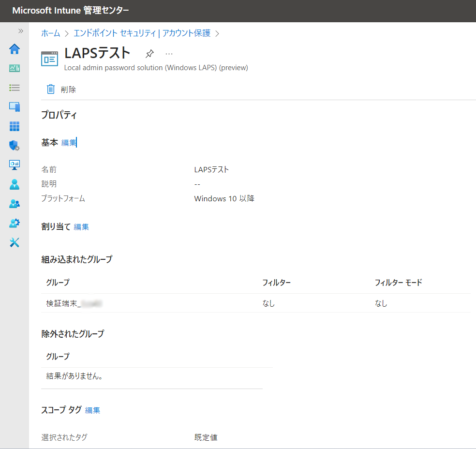The image size is (476, 449).
Task: Open Endpoint security shield icon
Action: (15, 146)
